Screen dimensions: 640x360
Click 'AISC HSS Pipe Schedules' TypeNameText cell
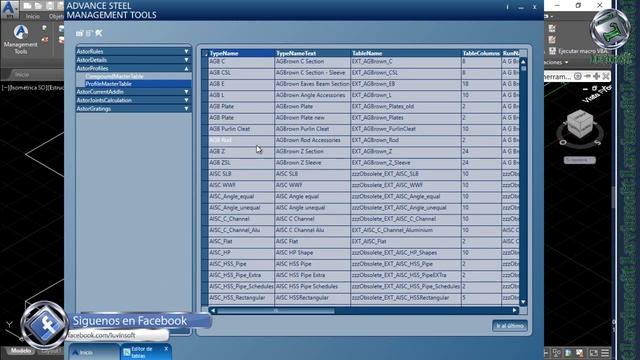[x=313, y=287]
